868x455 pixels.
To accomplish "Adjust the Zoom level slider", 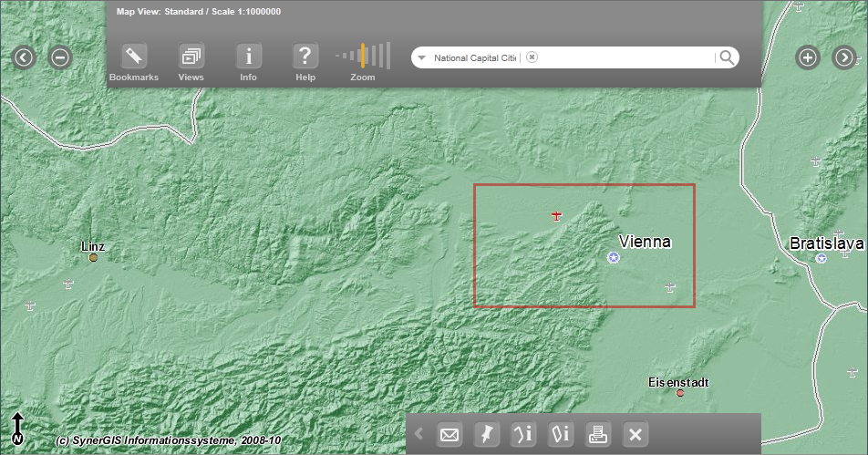I will 363,56.
